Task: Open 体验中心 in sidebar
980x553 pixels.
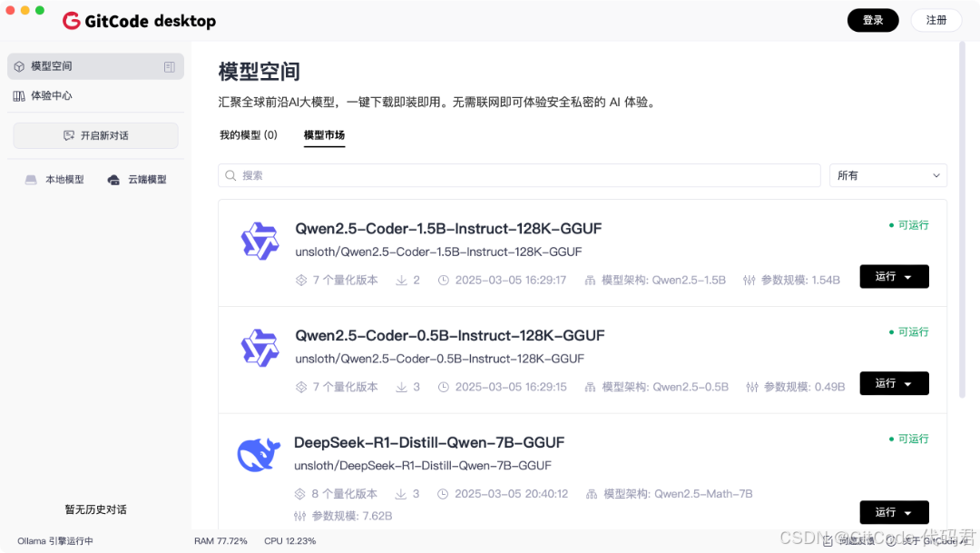Action: tap(95, 95)
